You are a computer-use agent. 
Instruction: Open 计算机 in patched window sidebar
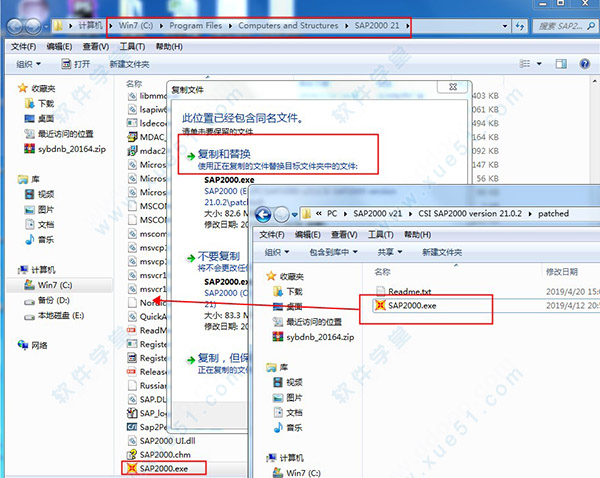click(x=285, y=457)
